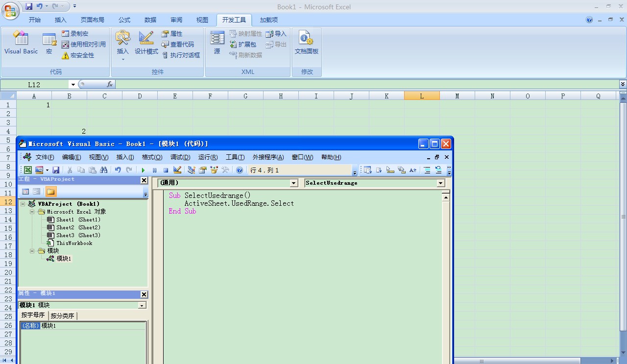Open 宏安全性 macro security settings
Viewport: 627px width, 364px height.
click(77, 55)
